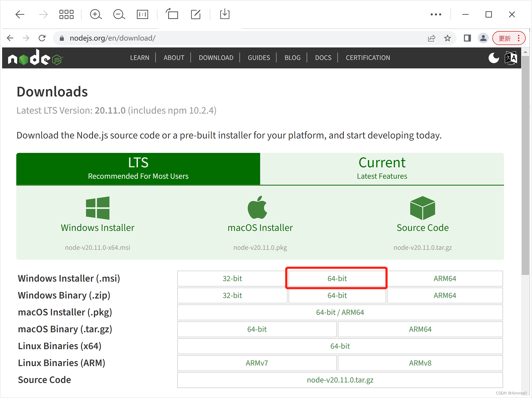This screenshot has width=532, height=398.
Task: Click the node-v20.11.0-x64.msi filename
Action: (x=97, y=248)
